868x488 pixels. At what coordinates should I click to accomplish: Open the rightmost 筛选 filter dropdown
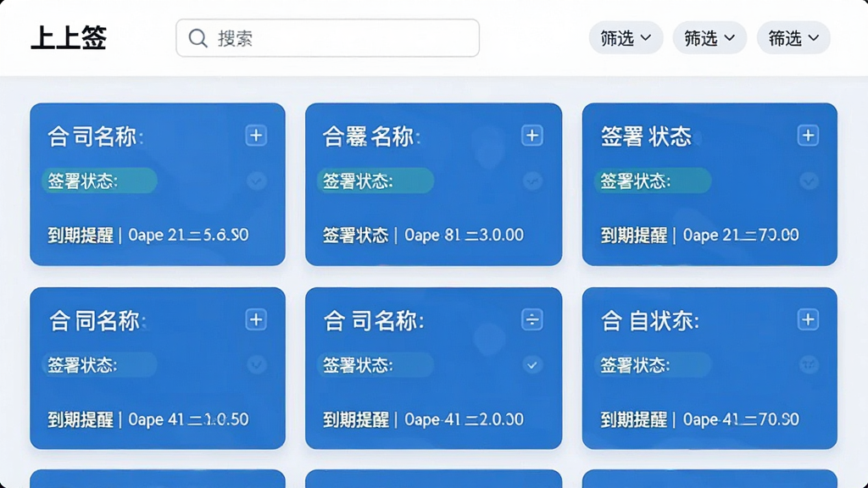coord(793,37)
